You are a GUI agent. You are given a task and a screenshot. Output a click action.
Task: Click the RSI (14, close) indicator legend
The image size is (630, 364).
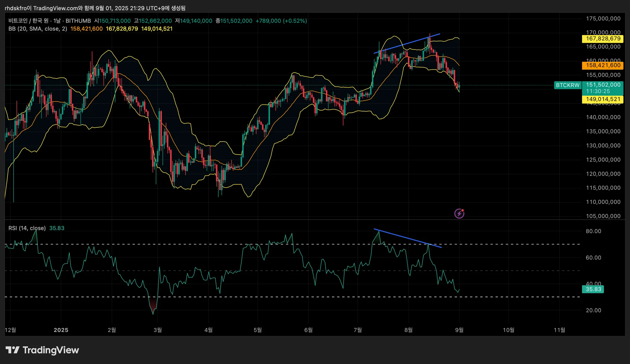(27, 228)
